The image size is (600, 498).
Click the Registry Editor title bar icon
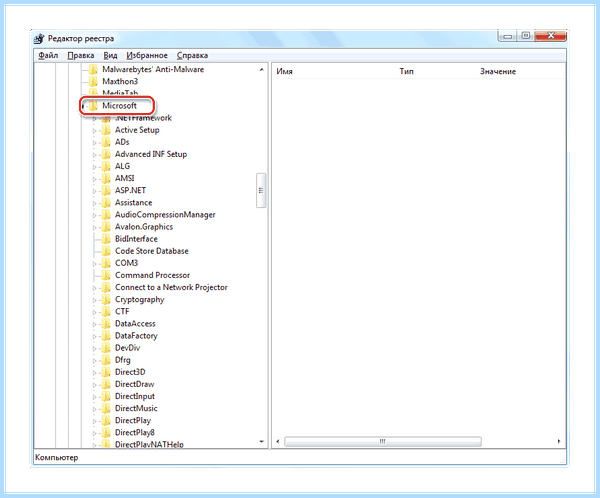(x=39, y=39)
